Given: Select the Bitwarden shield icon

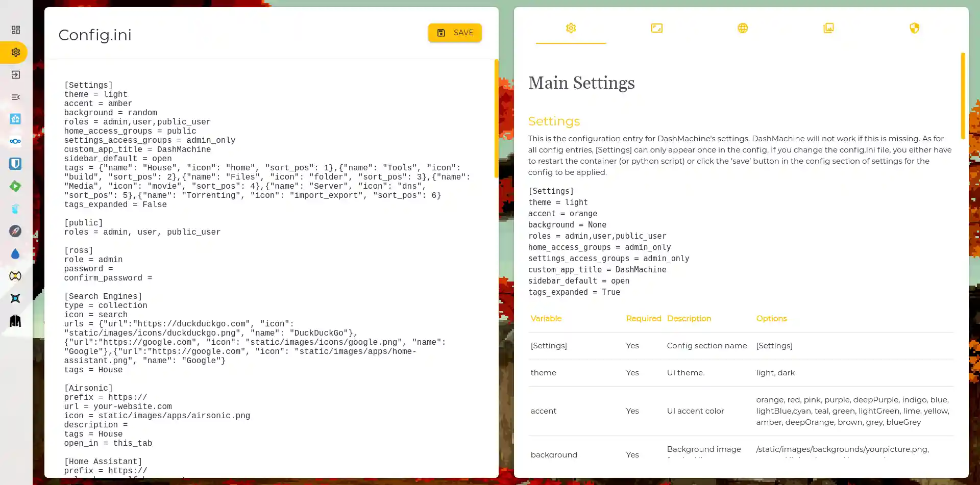Looking at the screenshot, I should [x=15, y=164].
